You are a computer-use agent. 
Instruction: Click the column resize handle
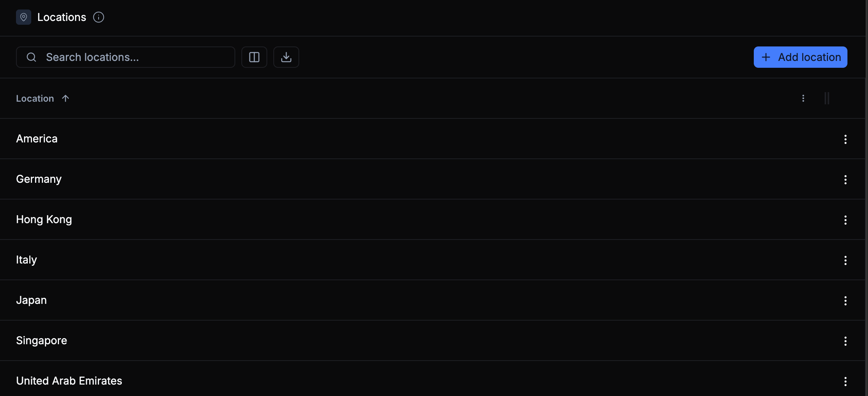pyautogui.click(x=827, y=98)
